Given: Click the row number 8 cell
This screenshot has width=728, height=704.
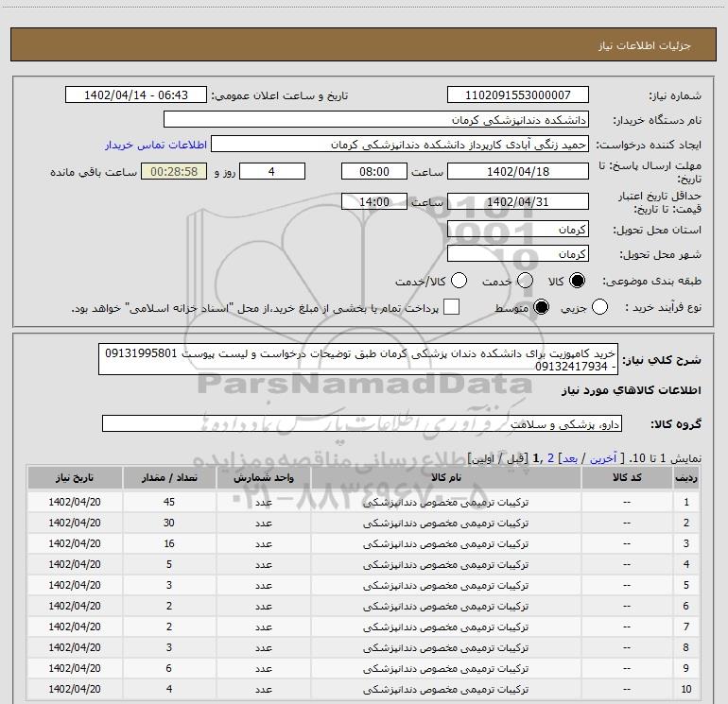Looking at the screenshot, I should [x=686, y=647].
